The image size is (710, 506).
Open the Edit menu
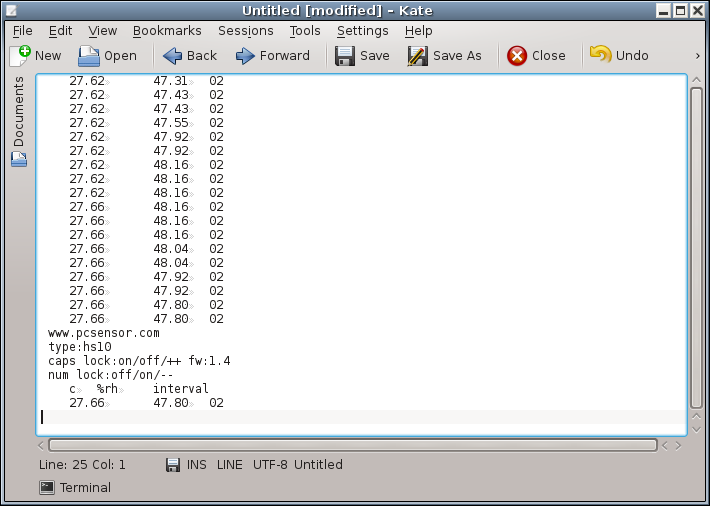point(60,31)
